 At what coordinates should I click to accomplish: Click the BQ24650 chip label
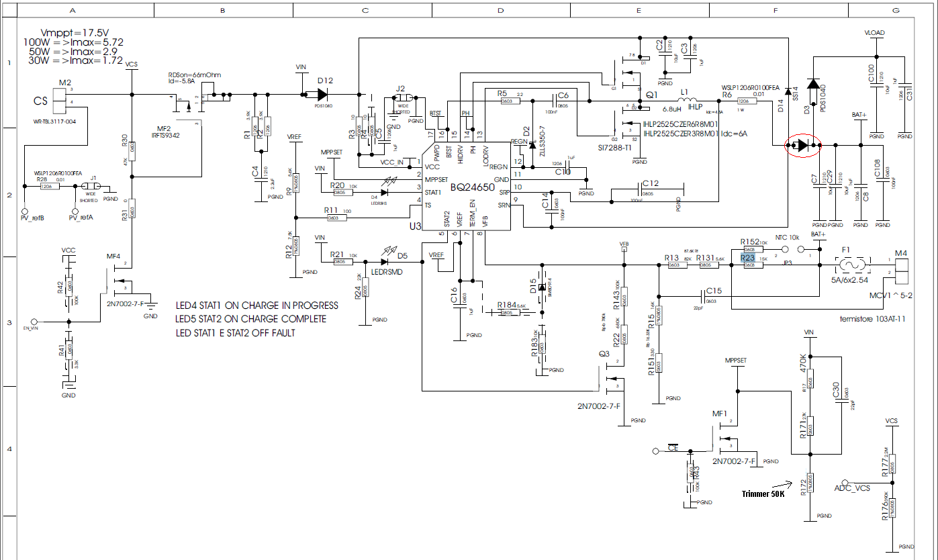click(472, 189)
